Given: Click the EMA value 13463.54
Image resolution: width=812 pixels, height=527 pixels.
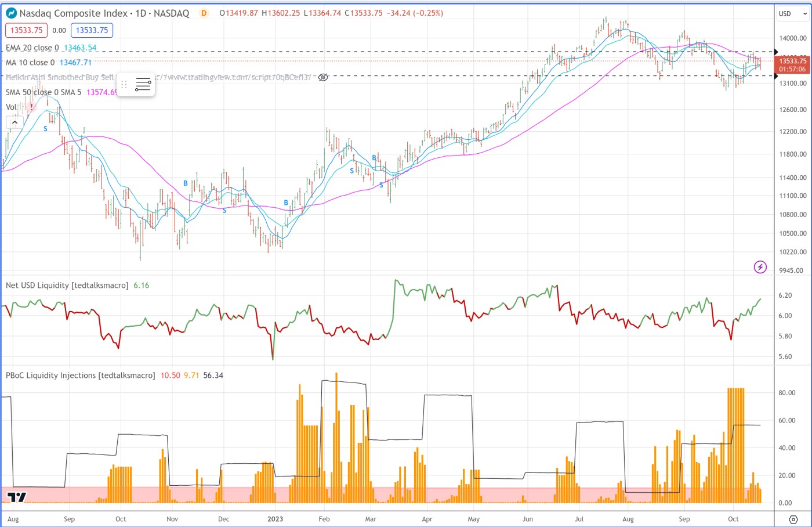Looking at the screenshot, I should pos(80,48).
